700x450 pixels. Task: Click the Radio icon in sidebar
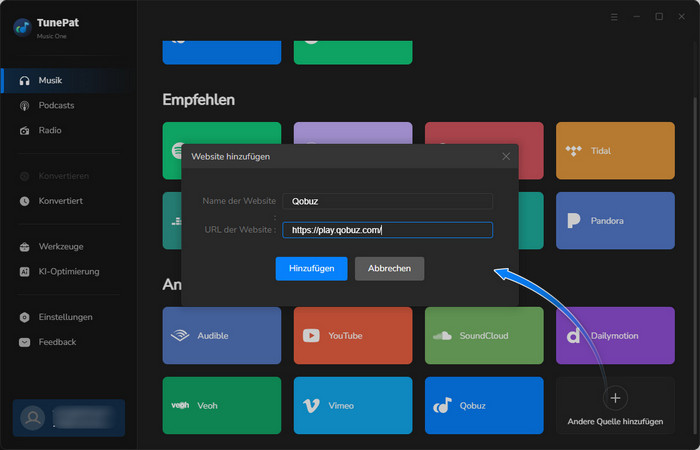pyautogui.click(x=25, y=131)
